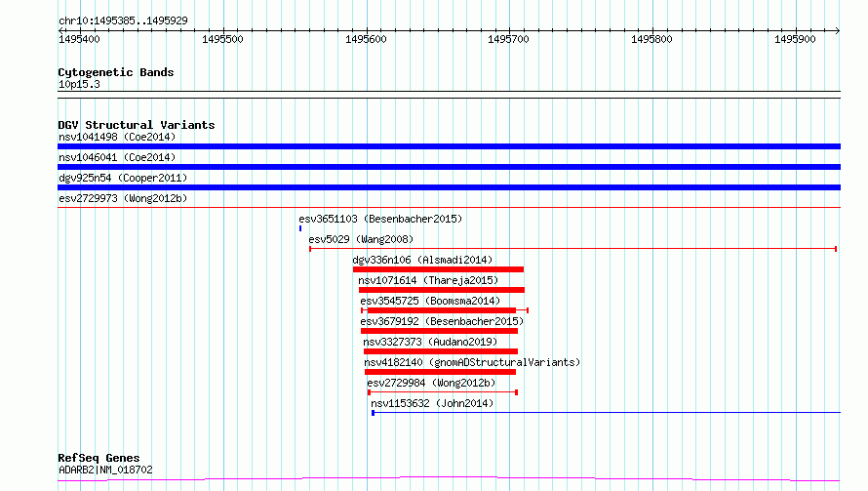The image size is (868, 491).
Task: Click ruler tick label 1495400
Action: click(79, 39)
